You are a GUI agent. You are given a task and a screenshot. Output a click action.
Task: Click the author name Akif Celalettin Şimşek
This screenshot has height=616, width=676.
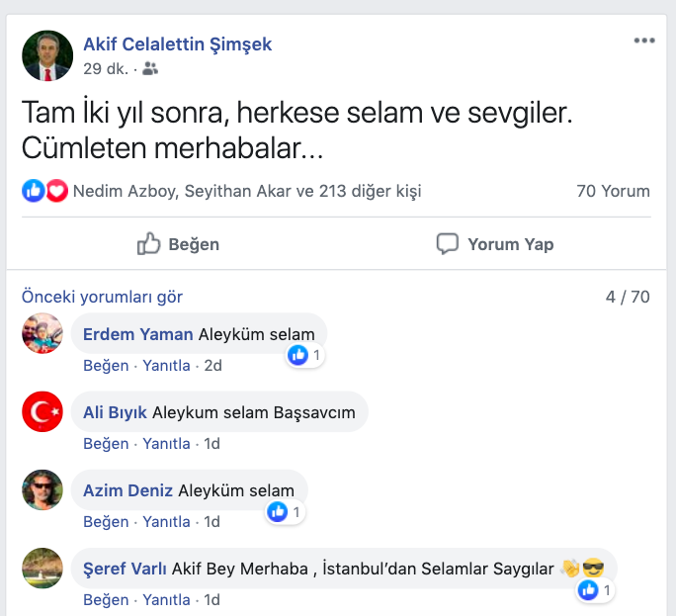(x=177, y=44)
